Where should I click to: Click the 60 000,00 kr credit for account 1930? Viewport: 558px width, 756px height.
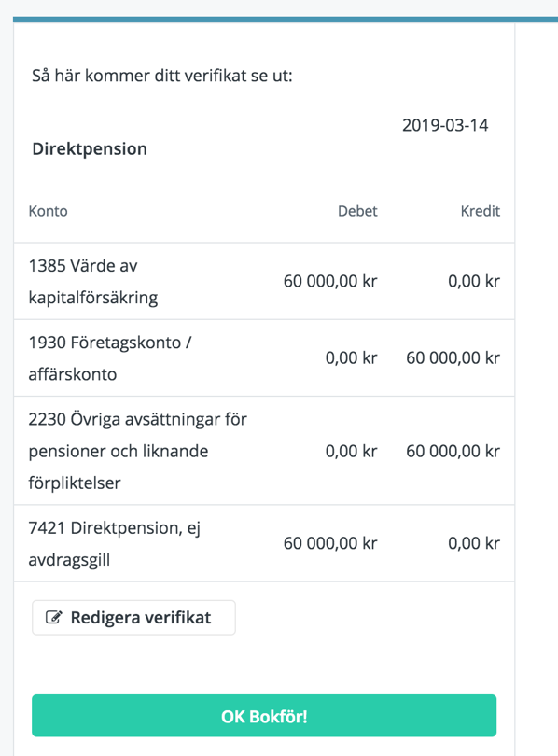(x=453, y=358)
